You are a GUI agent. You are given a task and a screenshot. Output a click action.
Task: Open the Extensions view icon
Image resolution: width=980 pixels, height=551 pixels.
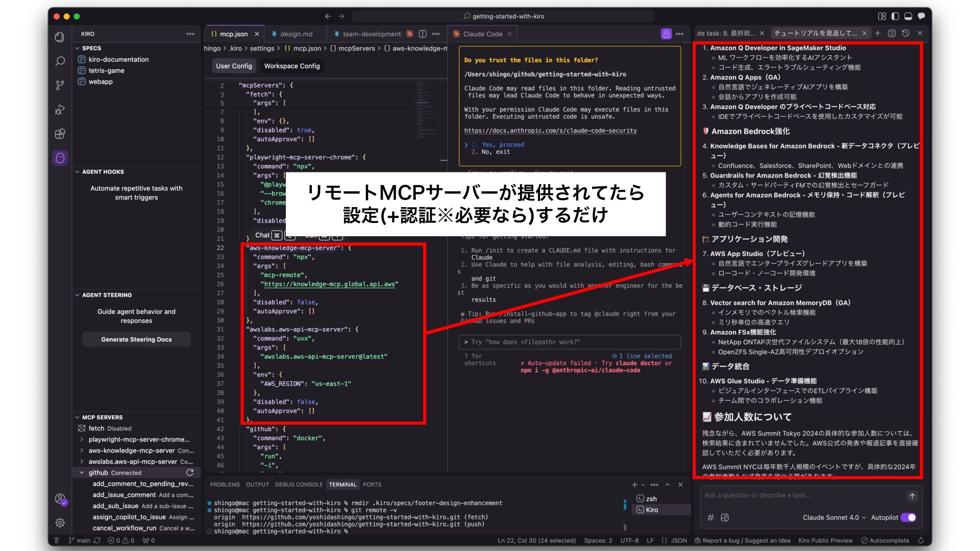(x=60, y=134)
